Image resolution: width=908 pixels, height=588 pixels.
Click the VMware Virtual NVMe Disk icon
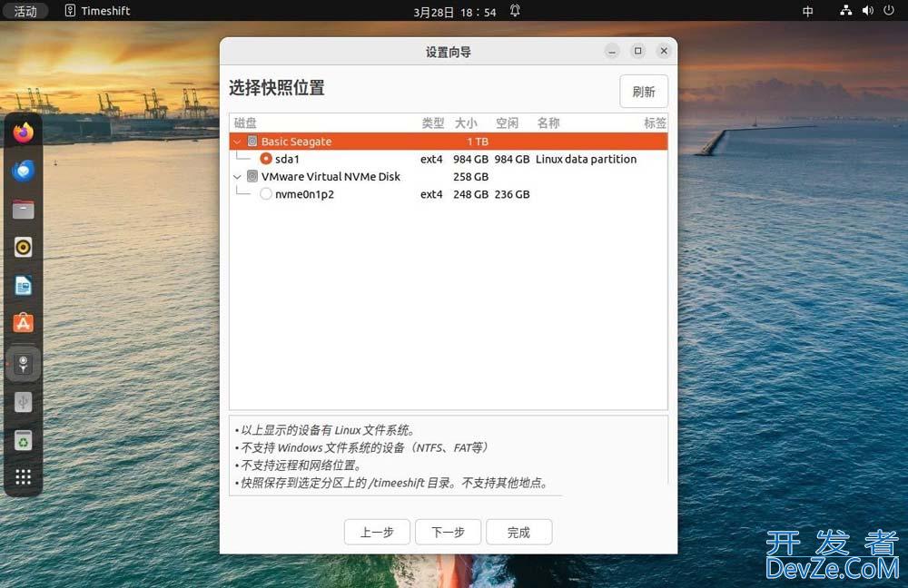pos(252,176)
